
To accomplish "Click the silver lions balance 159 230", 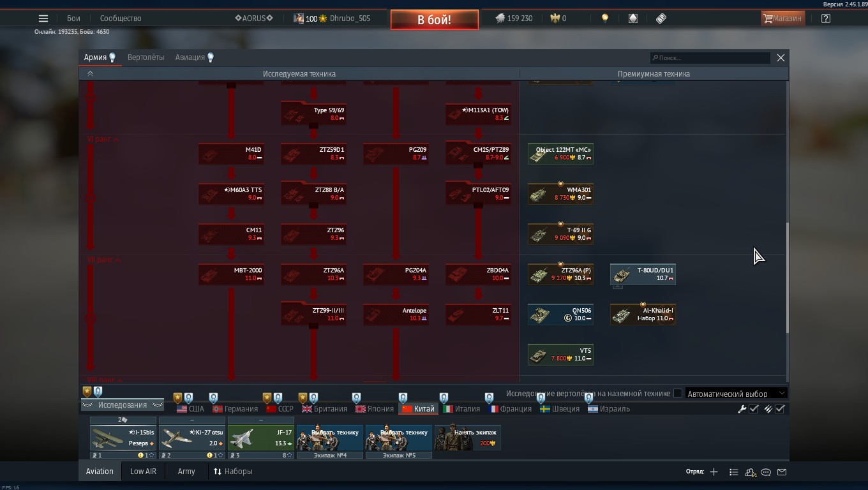I will [x=514, y=19].
